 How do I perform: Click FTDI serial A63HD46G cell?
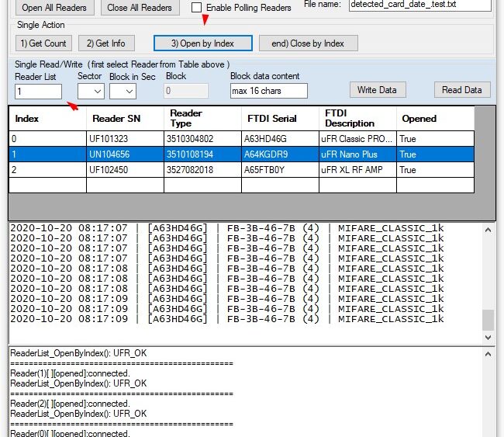click(x=280, y=139)
